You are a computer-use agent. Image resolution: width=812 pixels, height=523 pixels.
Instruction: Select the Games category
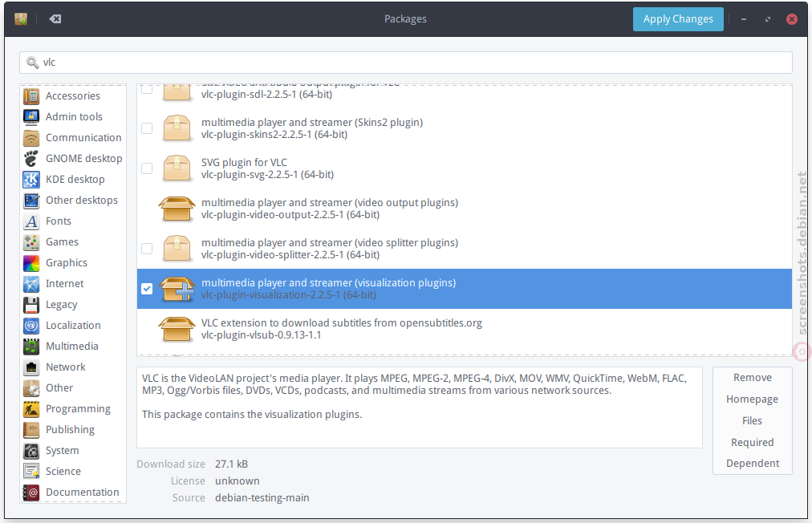(x=73, y=241)
